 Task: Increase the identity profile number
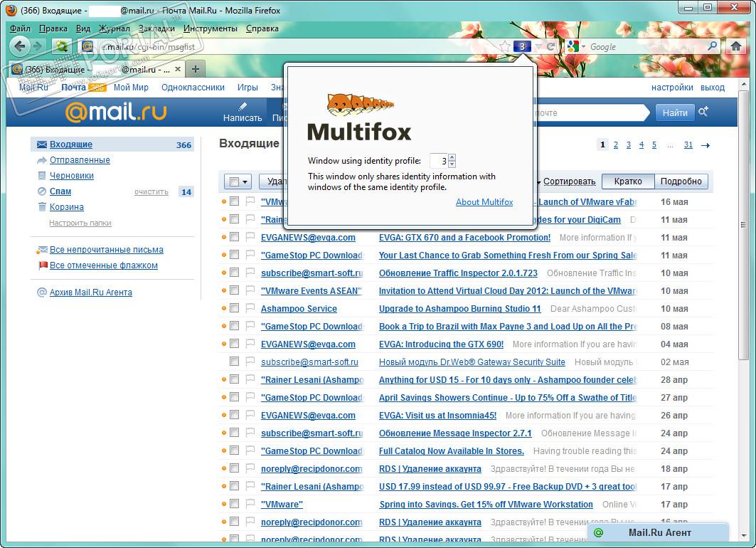pos(452,157)
